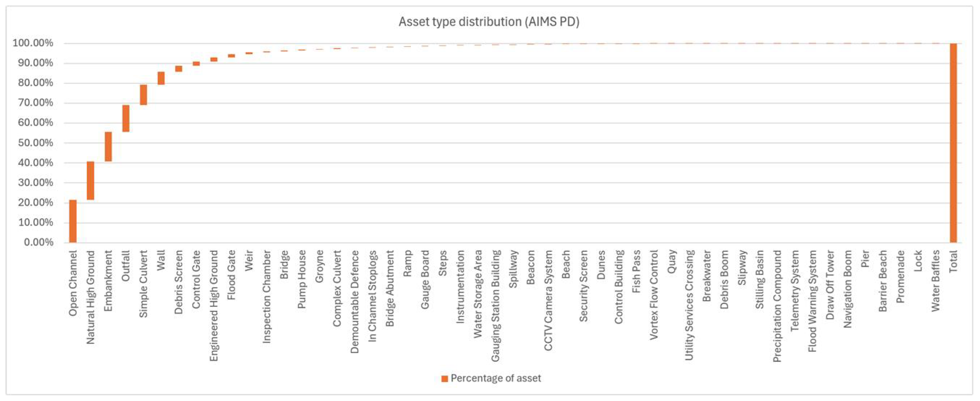Image resolution: width=980 pixels, height=401 pixels.
Task: Select the Open Channel bar
Action: coord(73,221)
